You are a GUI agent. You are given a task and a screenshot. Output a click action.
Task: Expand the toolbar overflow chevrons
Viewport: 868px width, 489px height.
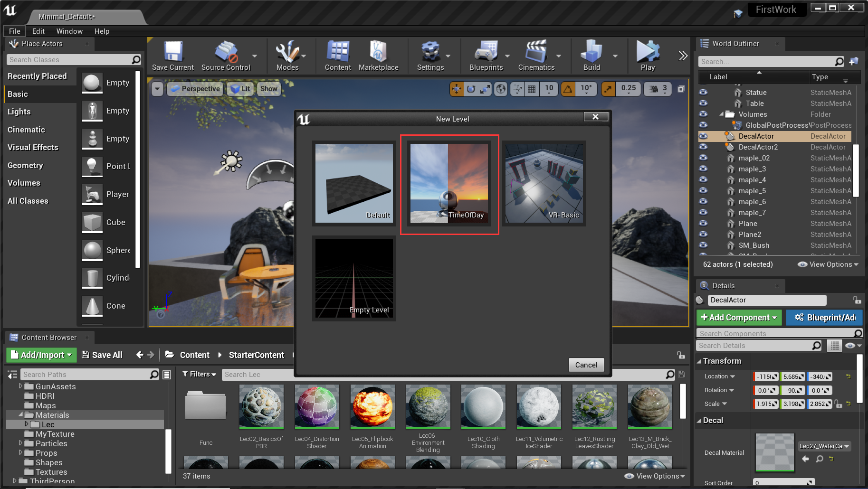683,56
